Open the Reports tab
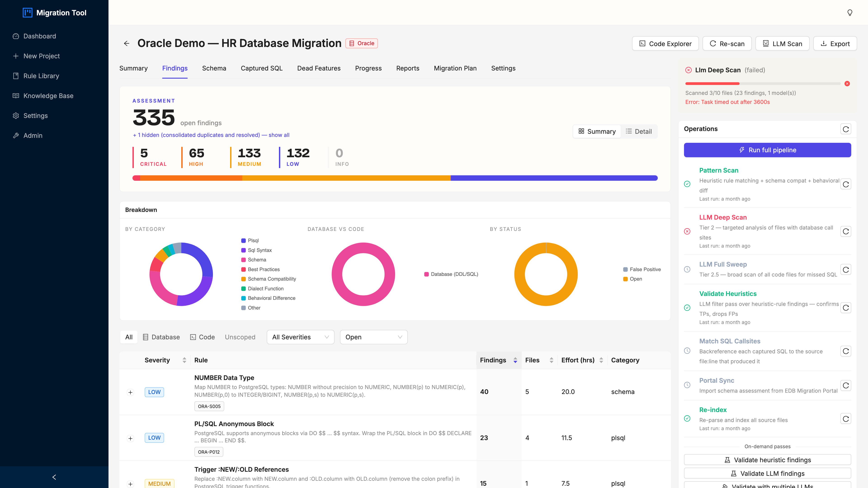 point(408,68)
